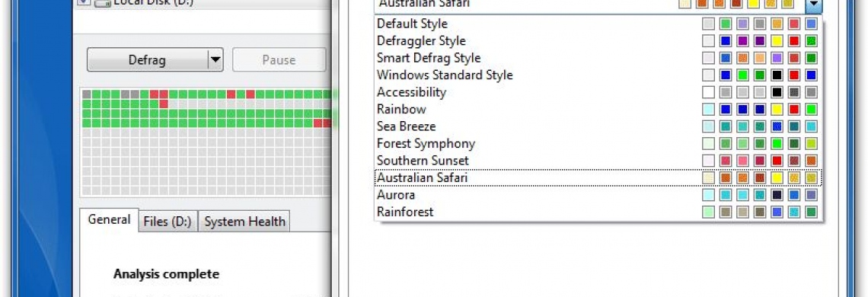The height and width of the screenshot is (297, 868).
Task: Pick the Aurora theme
Action: pyautogui.click(x=598, y=195)
